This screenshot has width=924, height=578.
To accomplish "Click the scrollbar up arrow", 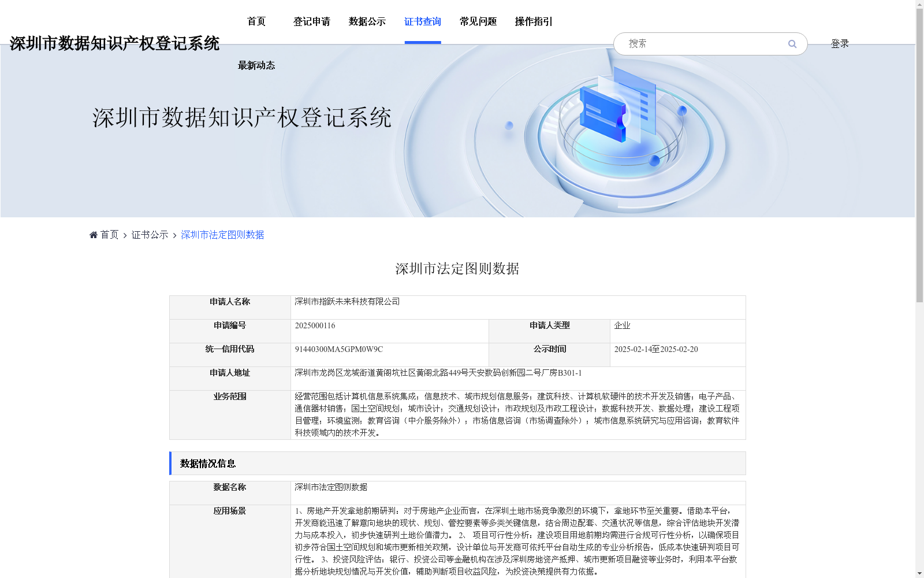I will tap(919, 5).
